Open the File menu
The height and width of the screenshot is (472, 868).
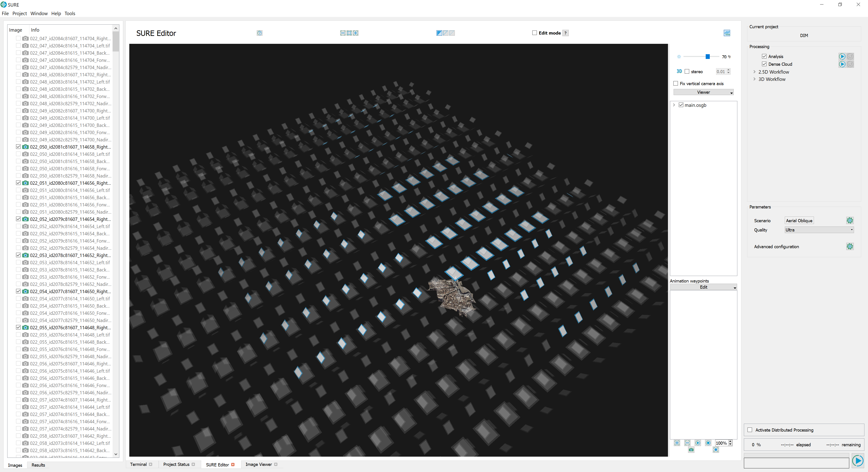pos(5,14)
